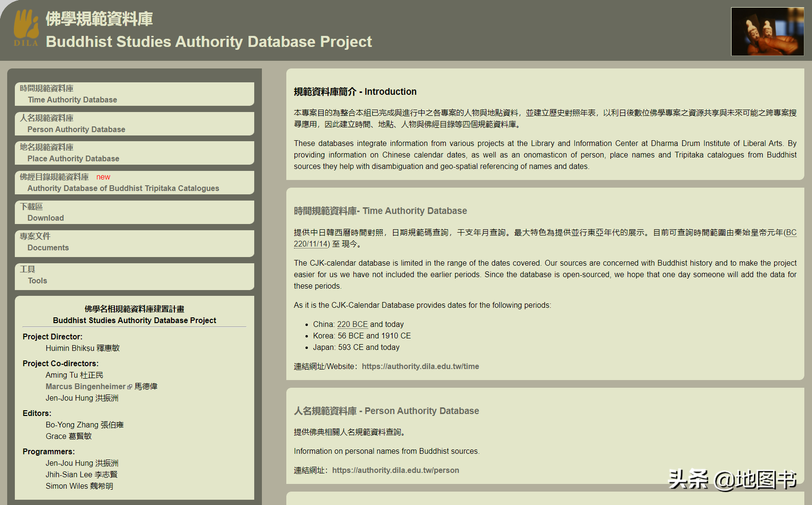
Task: Click the Chinese header title 佛學規範資料庫
Action: pyautogui.click(x=99, y=19)
